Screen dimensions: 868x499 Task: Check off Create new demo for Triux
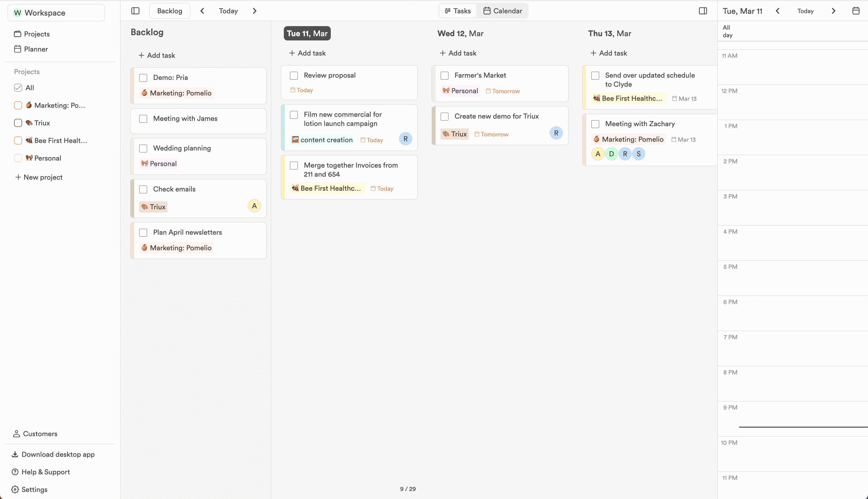[x=445, y=117]
